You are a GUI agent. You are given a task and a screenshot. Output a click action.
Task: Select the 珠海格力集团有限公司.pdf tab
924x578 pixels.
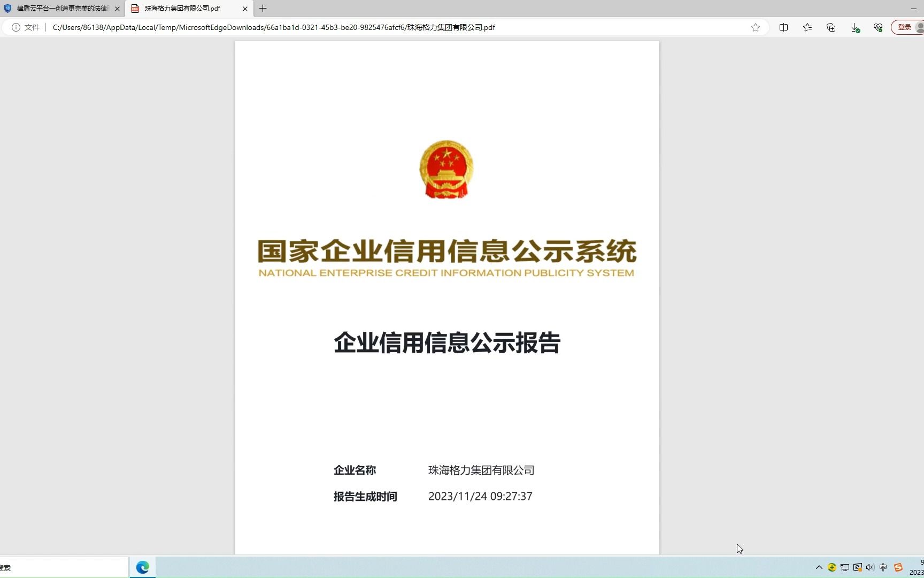pos(182,9)
